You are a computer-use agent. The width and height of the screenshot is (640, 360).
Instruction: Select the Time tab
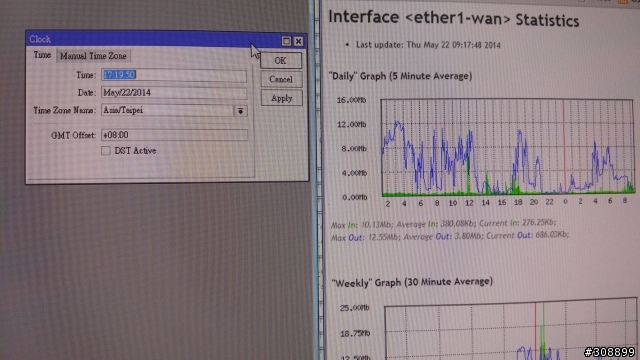click(x=42, y=55)
